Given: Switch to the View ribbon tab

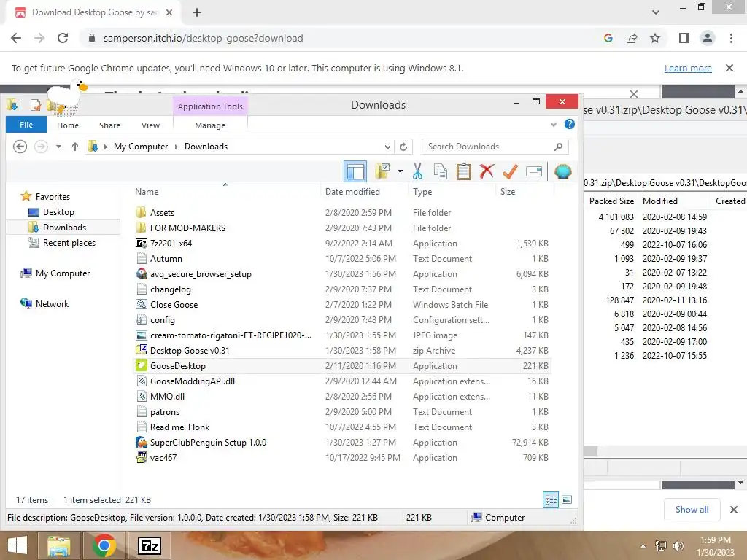Looking at the screenshot, I should click(150, 125).
